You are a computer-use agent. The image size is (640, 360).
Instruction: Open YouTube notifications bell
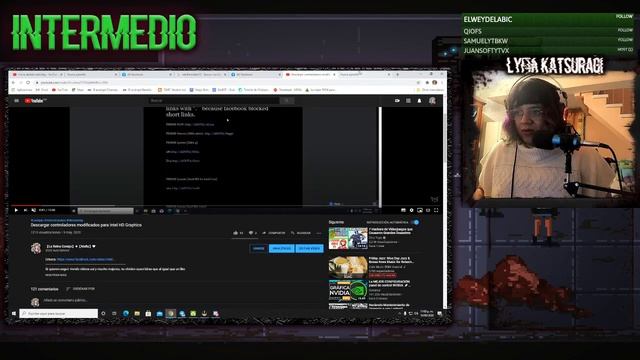coord(419,100)
